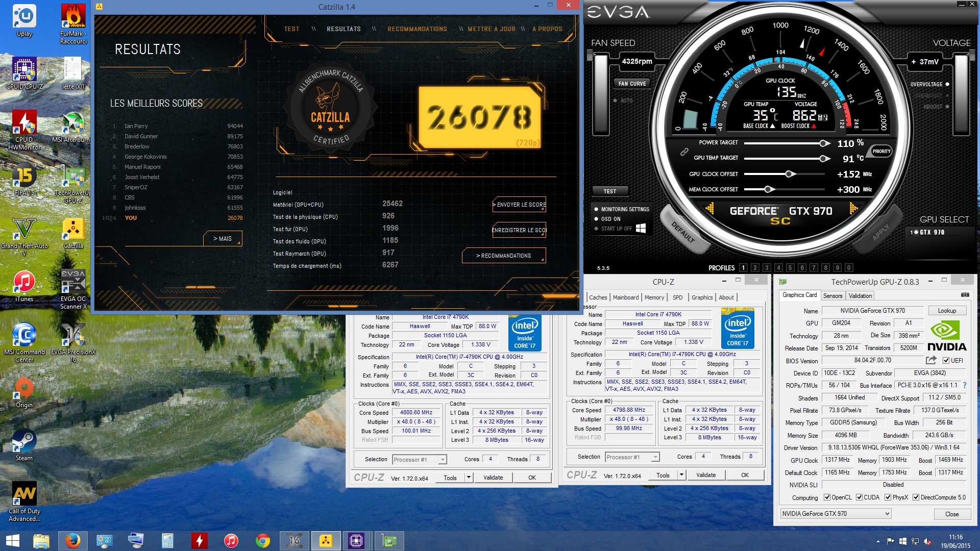
Task: Open the Origin desktop shortcut
Action: [24, 392]
